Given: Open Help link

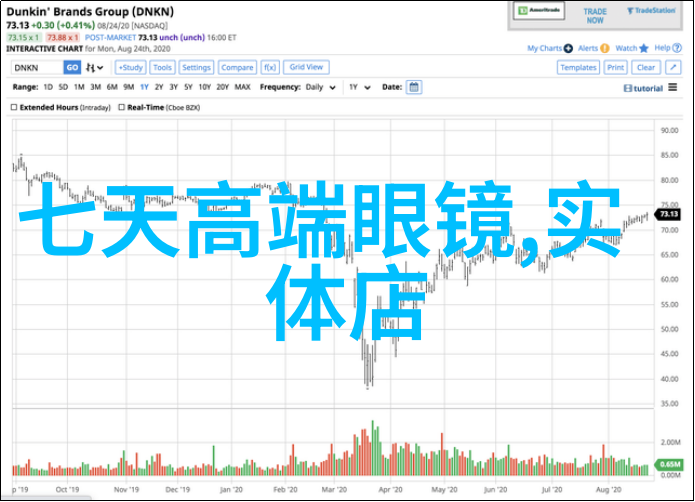Looking at the screenshot, I should coord(668,48).
